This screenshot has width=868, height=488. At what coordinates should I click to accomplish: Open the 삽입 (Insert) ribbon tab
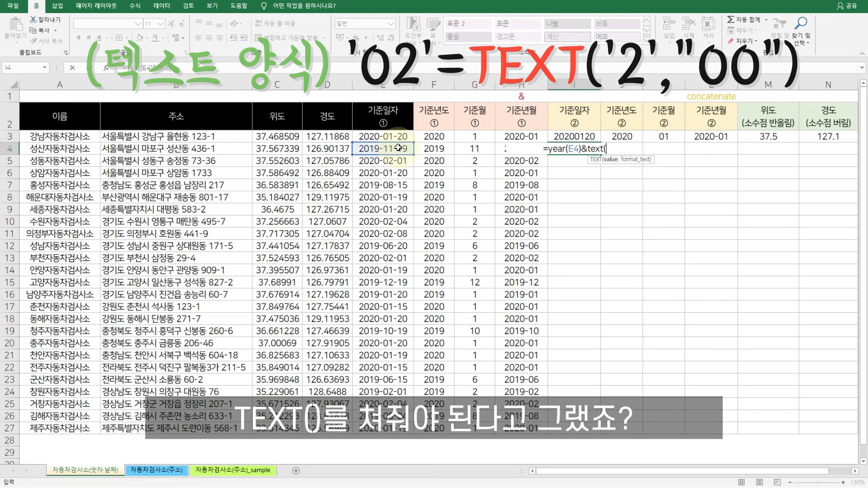[57, 6]
